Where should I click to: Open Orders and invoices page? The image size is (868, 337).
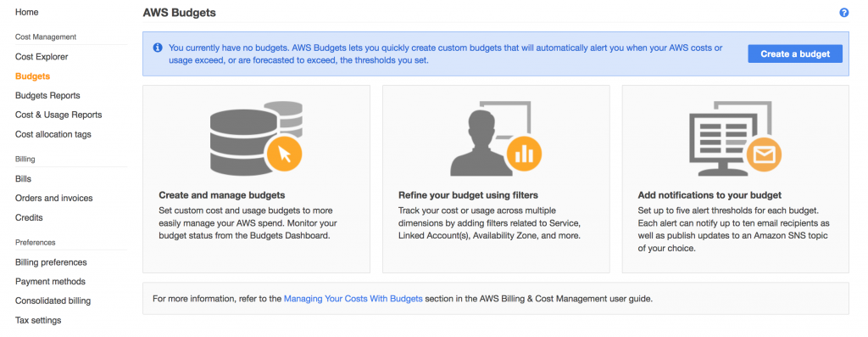click(53, 198)
